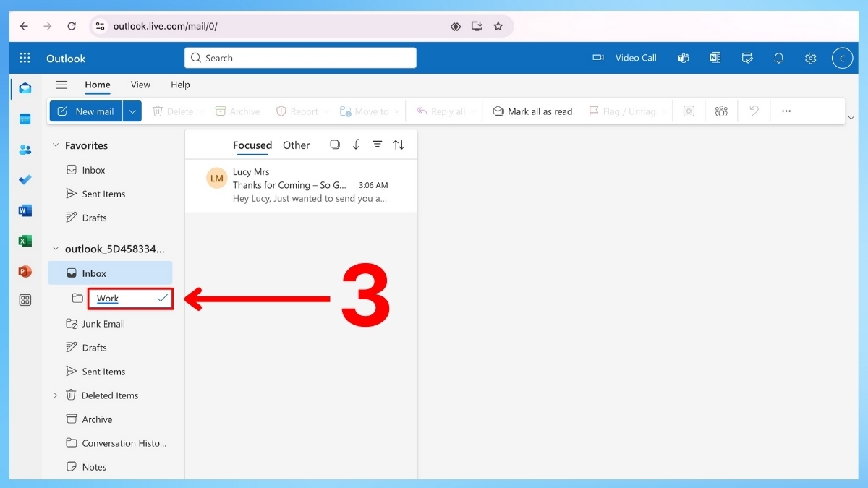Screen dimensions: 868x488
Task: Select the account Inbox folder
Action: tap(110, 273)
